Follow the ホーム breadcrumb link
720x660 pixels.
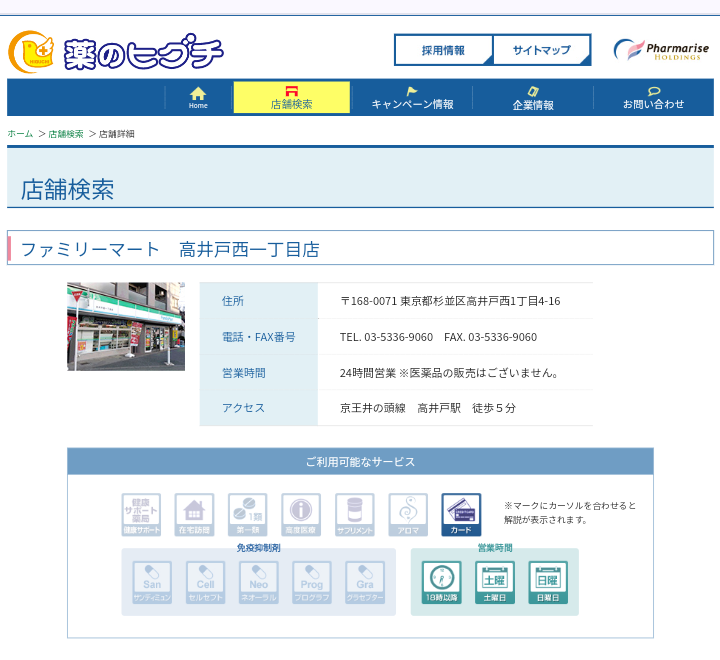pos(20,134)
